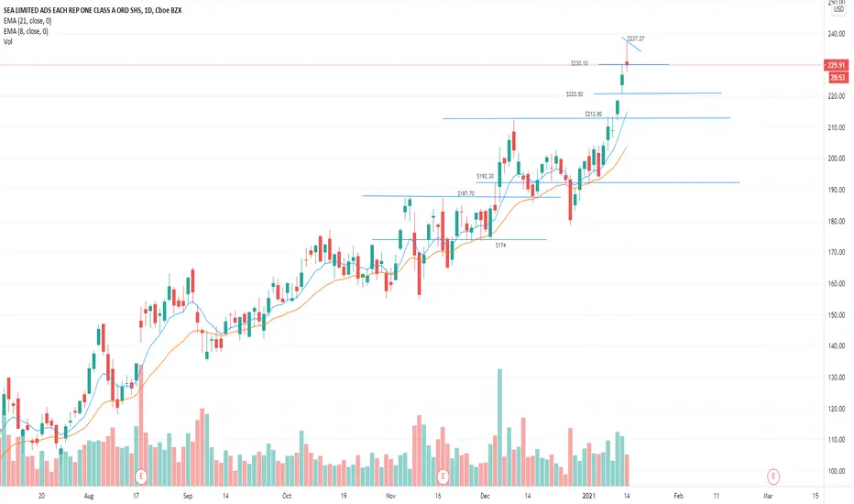This screenshot has width=854, height=504.
Task: Open the SEA LIMITED symbol title
Action: click(93, 10)
